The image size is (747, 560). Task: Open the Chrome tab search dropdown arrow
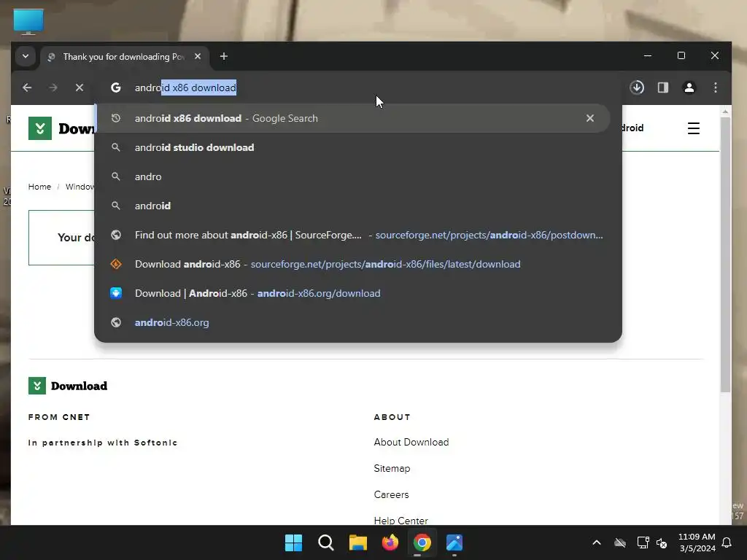(26, 56)
